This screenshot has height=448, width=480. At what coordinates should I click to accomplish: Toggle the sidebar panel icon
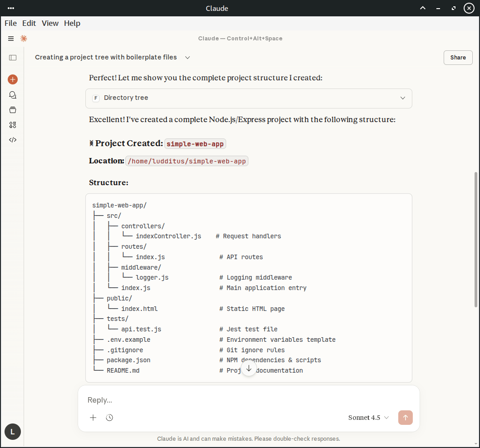(13, 58)
